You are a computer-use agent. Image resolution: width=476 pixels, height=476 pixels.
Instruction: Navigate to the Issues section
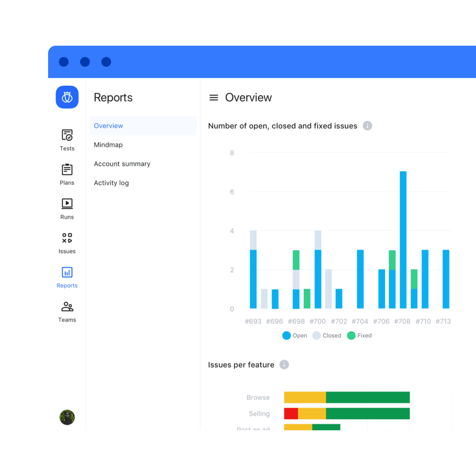tap(67, 243)
